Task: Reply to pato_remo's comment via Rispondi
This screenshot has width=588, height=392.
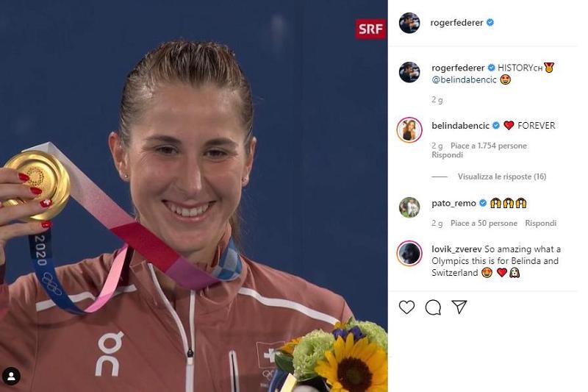Action: [540, 223]
